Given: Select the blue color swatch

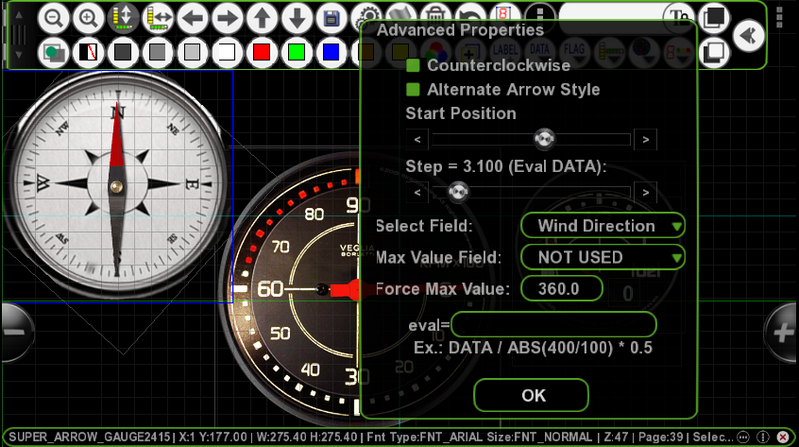Looking at the screenshot, I should point(331,52).
